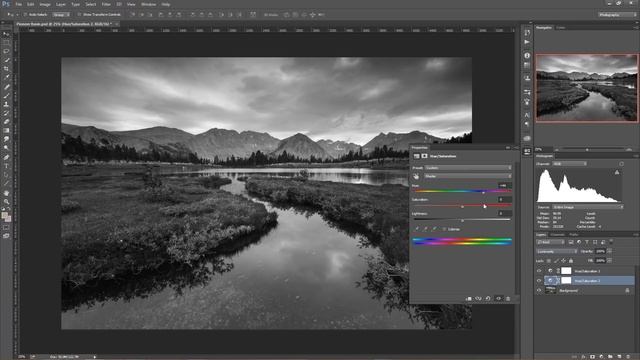Delete adjustment layer via trash icon in Properties
Viewport: 640px width, 360px height.
pos(508,299)
